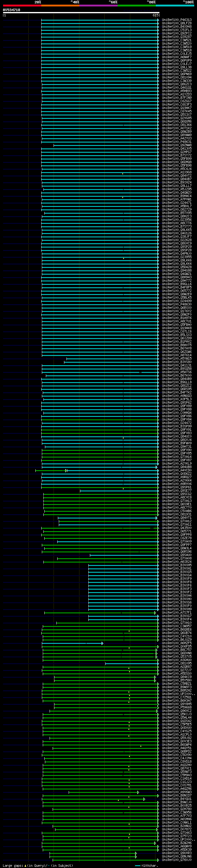Click the purple ~60% identity legend segment
This screenshot has height=868, width=197.
99,6
